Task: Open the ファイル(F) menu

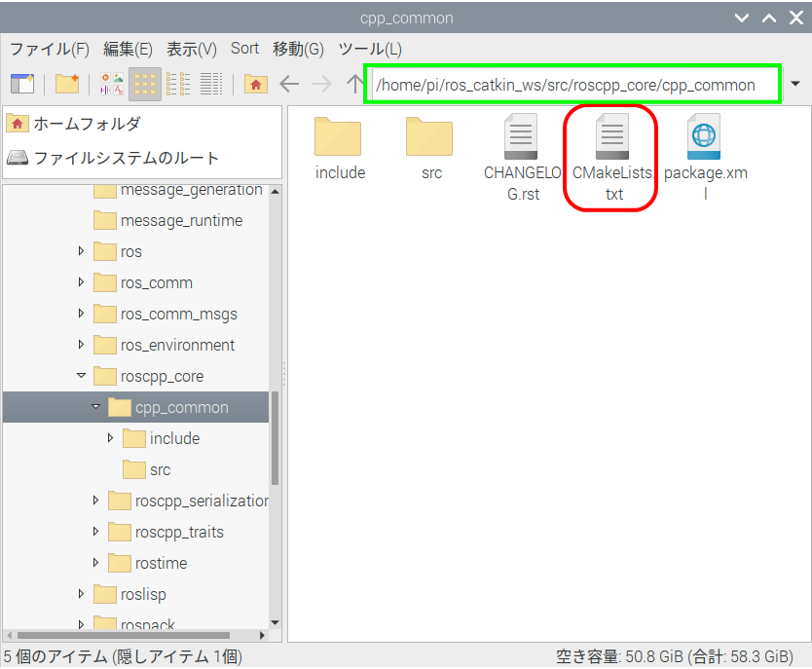Action: pos(50,50)
